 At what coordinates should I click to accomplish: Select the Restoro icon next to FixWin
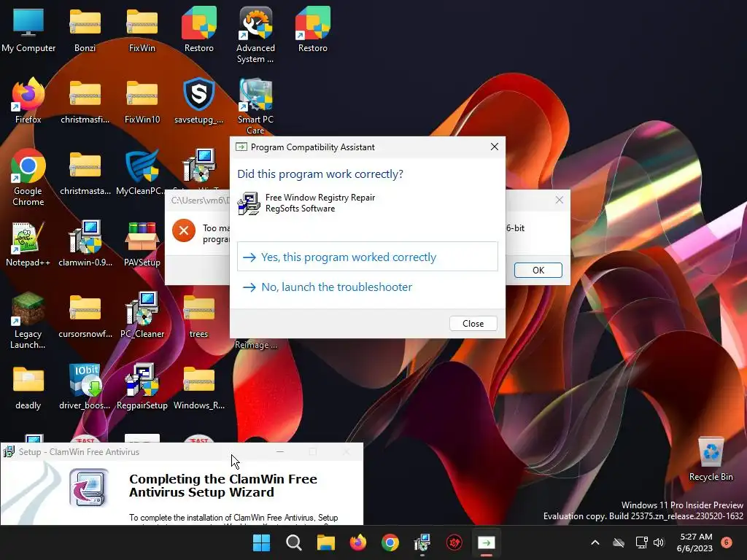pyautogui.click(x=199, y=29)
